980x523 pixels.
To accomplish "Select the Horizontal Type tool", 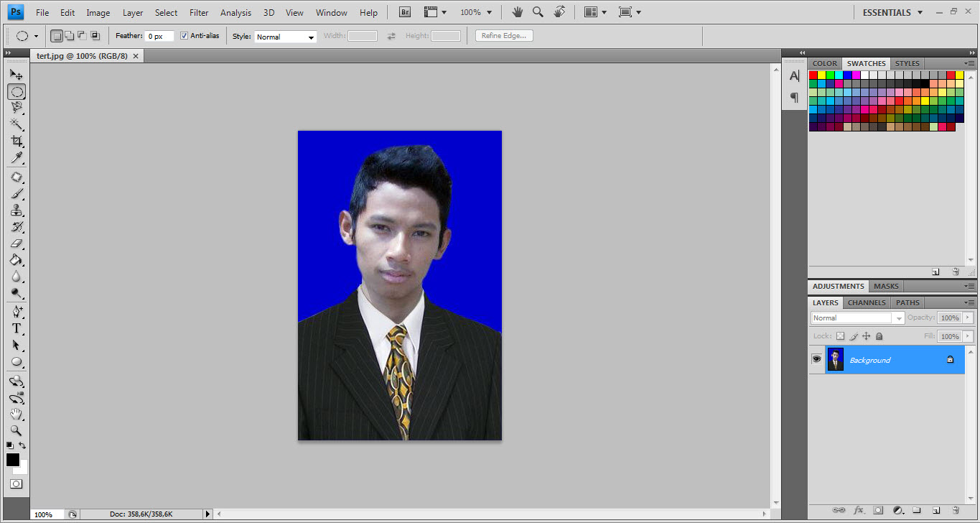I will tap(17, 328).
